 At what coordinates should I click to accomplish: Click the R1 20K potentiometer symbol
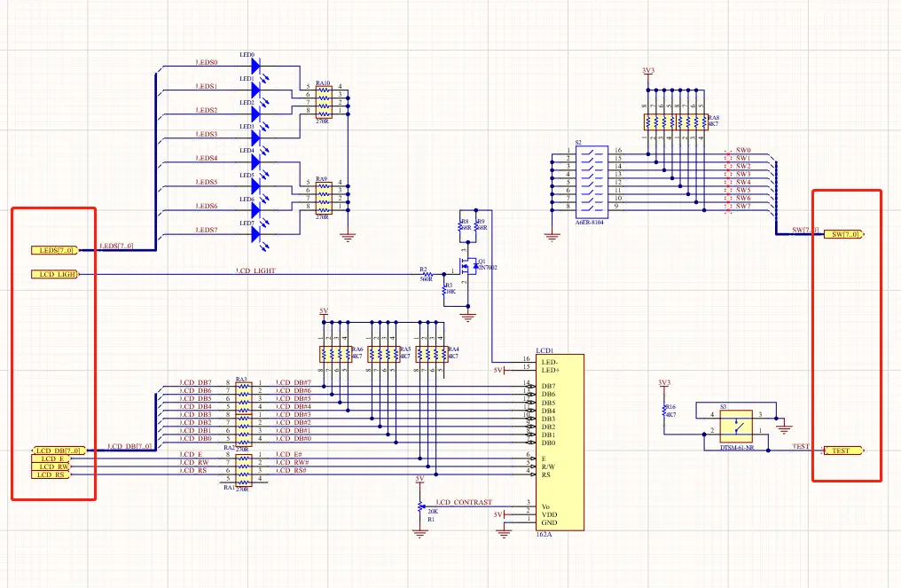(420, 507)
